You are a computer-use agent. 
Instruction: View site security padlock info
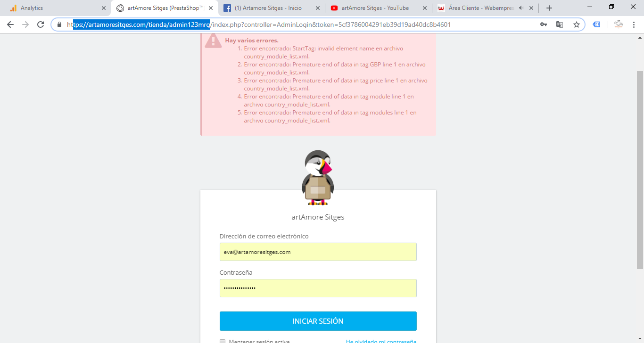tap(59, 24)
